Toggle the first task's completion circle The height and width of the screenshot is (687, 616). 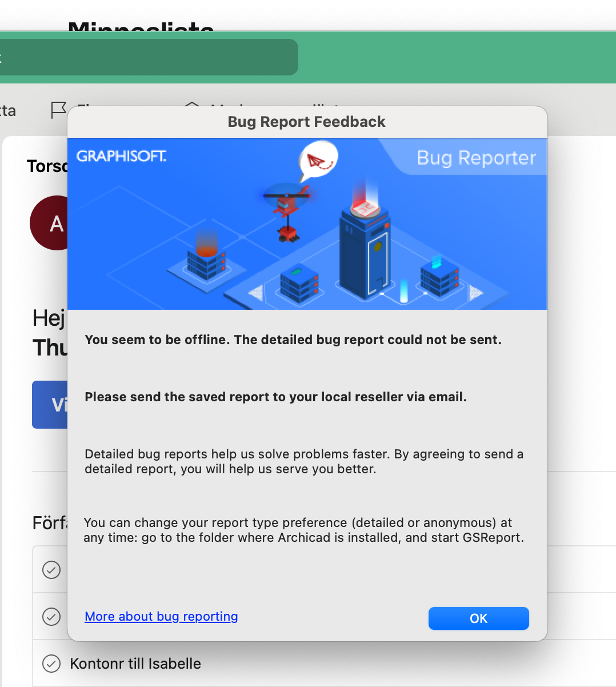click(x=51, y=570)
